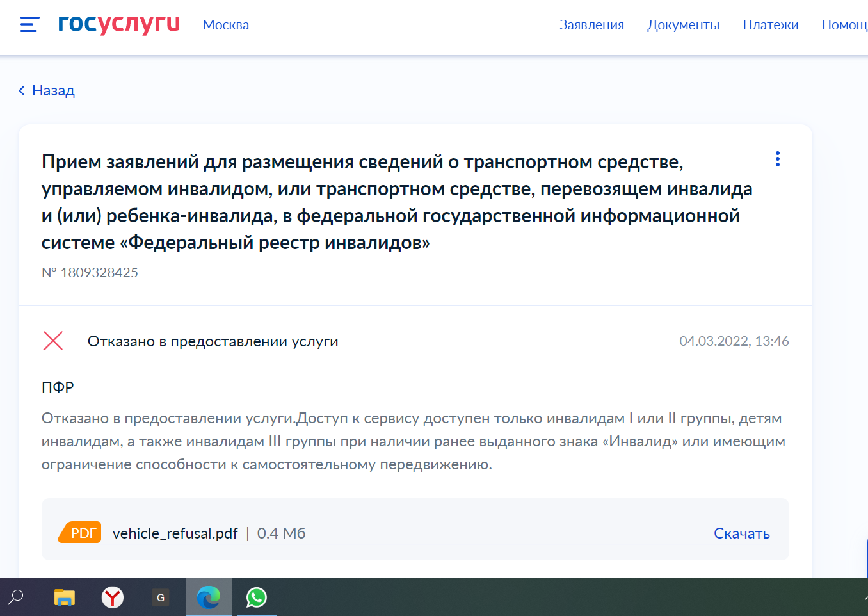Screen dimensions: 868x616
Task: Click the status text Отказано в предоставлении услуги
Action: pos(213,341)
